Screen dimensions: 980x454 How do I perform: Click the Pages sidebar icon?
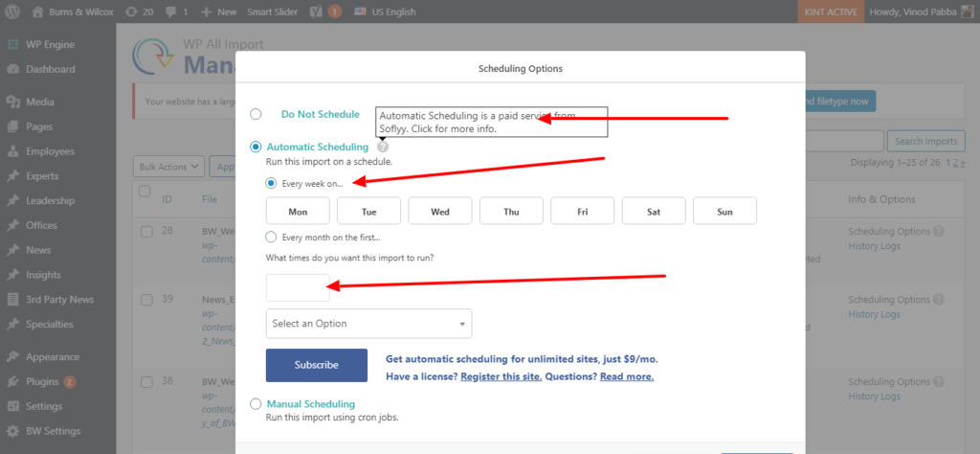pyautogui.click(x=12, y=126)
